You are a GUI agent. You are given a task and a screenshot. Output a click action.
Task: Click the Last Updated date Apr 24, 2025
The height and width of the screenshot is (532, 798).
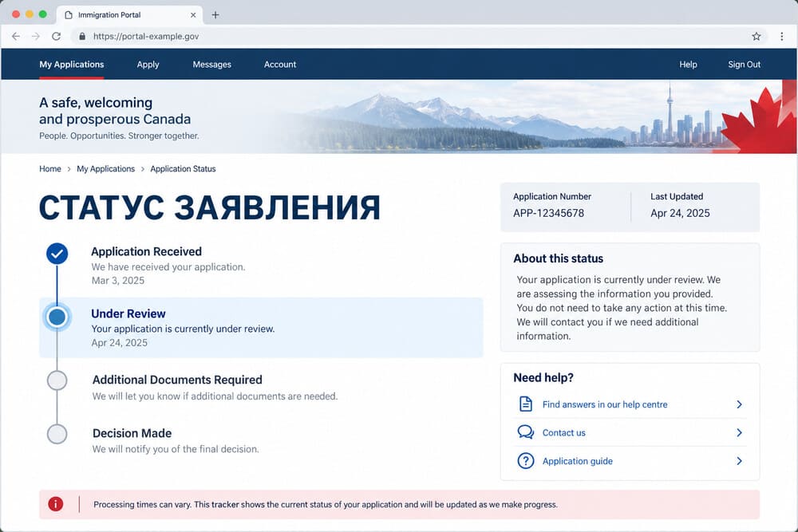point(680,213)
